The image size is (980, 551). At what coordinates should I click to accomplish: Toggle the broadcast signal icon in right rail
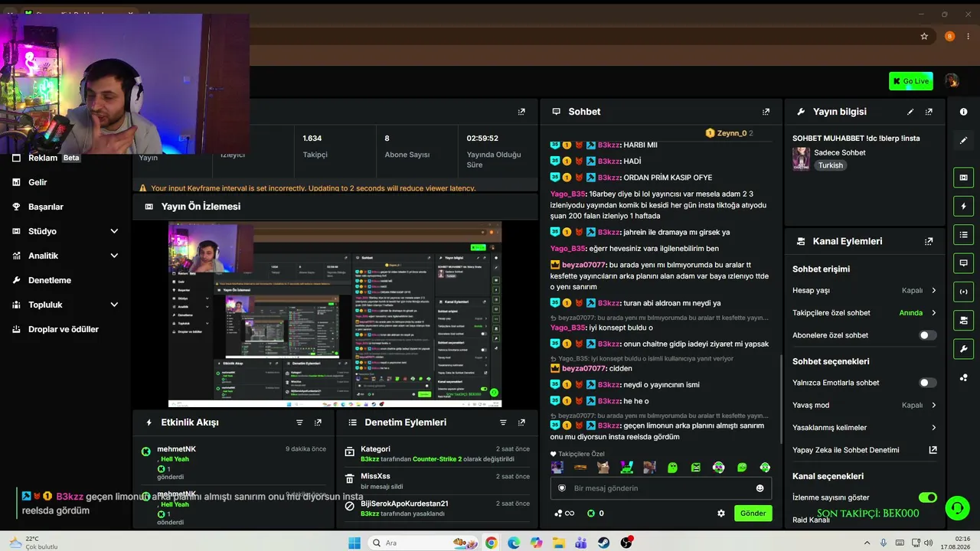(963, 291)
